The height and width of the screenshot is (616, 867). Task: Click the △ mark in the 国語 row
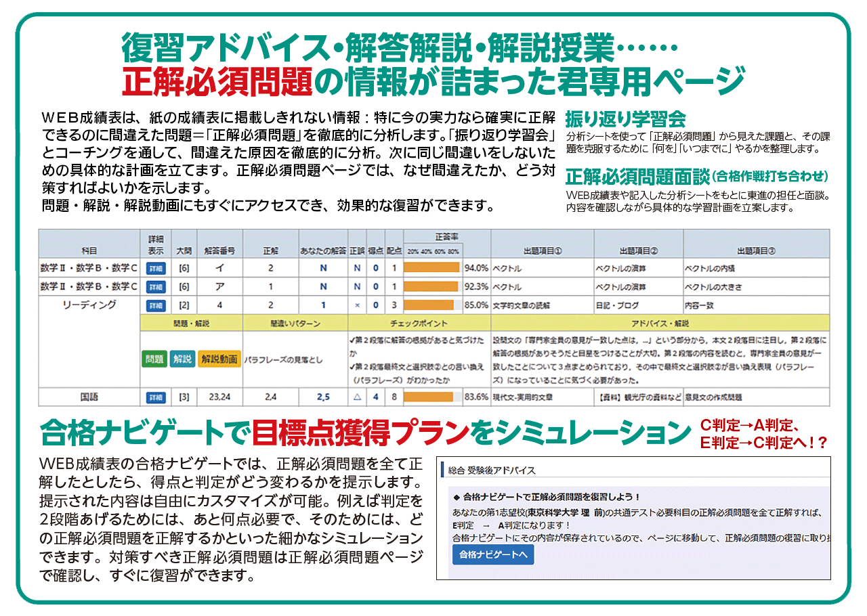pos(357,397)
